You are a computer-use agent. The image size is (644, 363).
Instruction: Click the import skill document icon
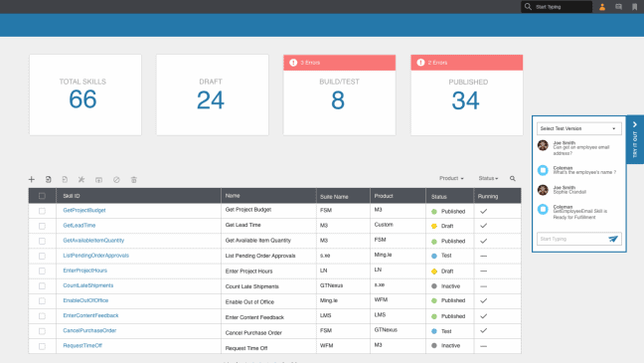pos(49,179)
